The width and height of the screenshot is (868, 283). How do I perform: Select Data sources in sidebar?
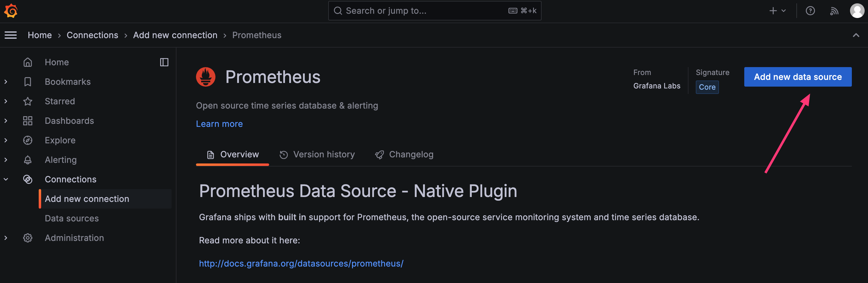pyautogui.click(x=72, y=219)
